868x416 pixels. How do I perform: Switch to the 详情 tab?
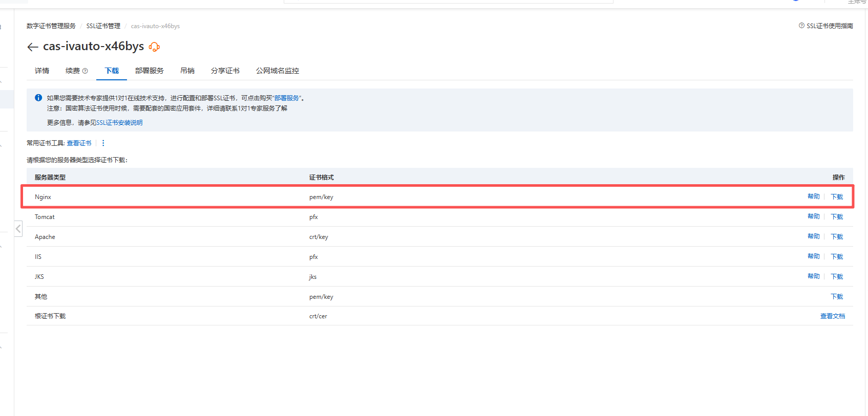(x=42, y=71)
